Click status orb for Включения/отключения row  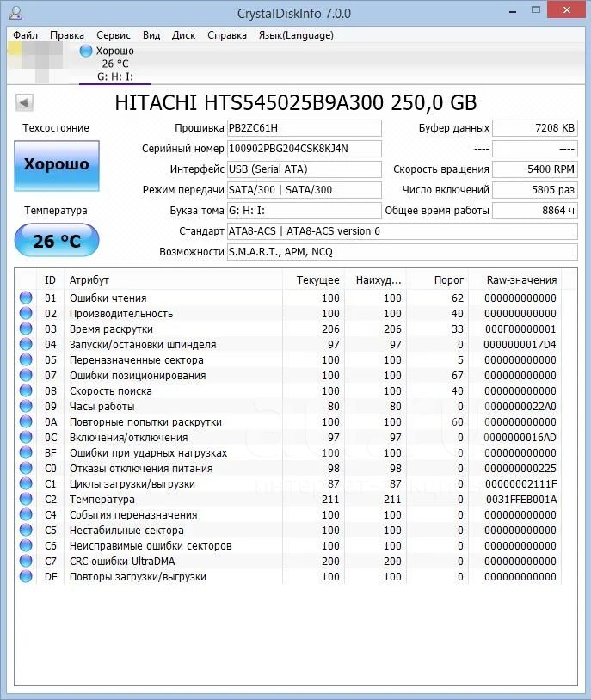(x=26, y=437)
